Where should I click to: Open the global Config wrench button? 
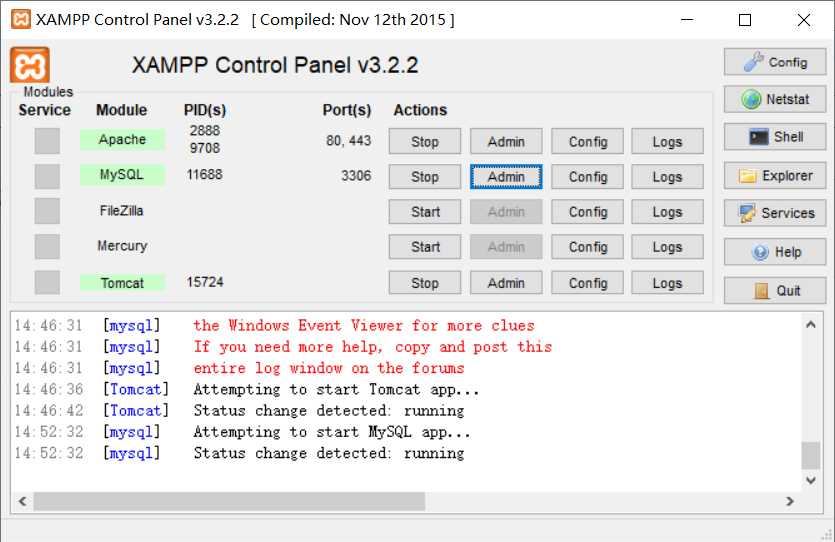(775, 62)
